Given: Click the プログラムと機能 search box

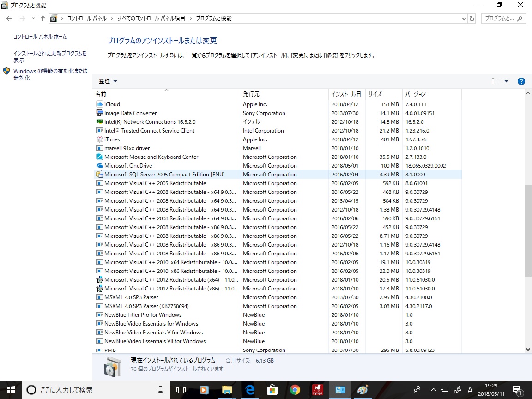Looking at the screenshot, I should 499,18.
